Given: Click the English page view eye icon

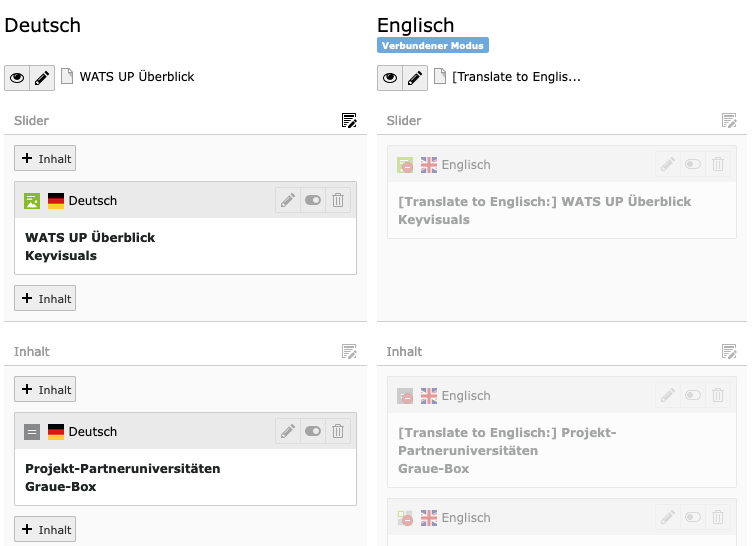Looking at the screenshot, I should (x=389, y=78).
